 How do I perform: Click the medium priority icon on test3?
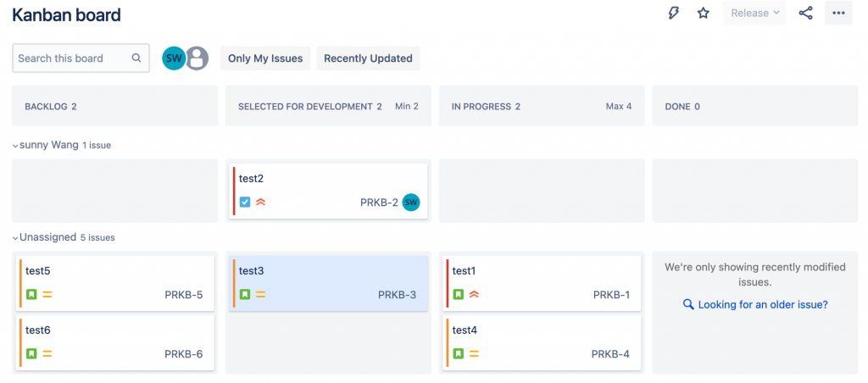point(260,295)
